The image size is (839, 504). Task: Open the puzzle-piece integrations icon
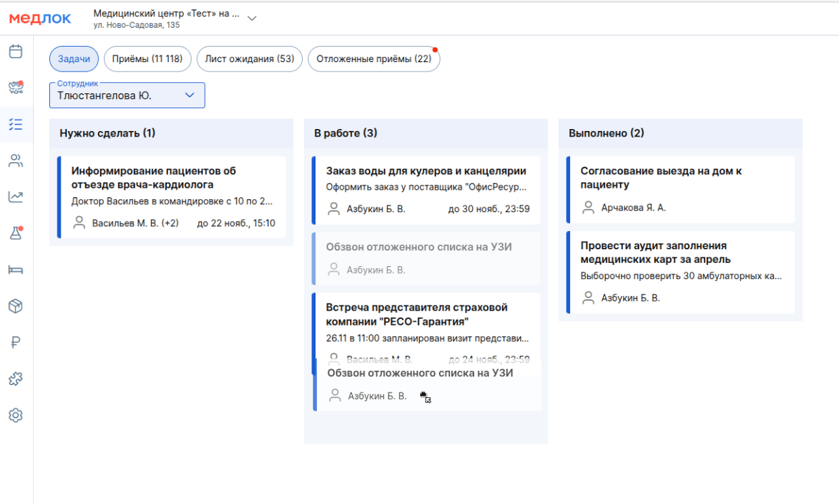click(x=16, y=380)
